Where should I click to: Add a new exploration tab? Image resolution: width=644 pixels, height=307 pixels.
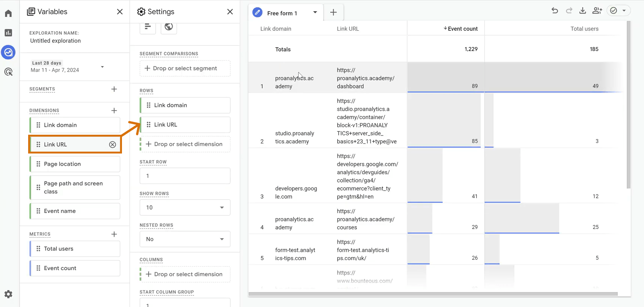333,12
